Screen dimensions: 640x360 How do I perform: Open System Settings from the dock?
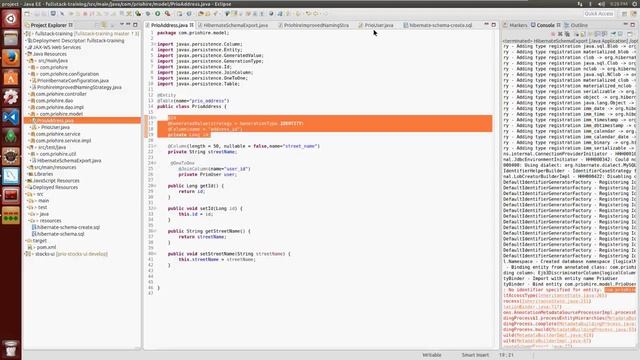pyautogui.click(x=11, y=97)
